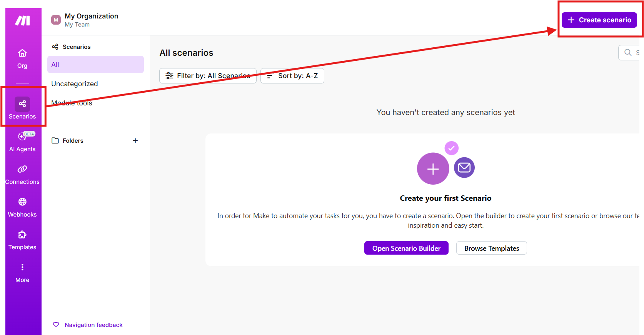The width and height of the screenshot is (644, 335).
Task: Click the Browse Templates button
Action: (491, 248)
